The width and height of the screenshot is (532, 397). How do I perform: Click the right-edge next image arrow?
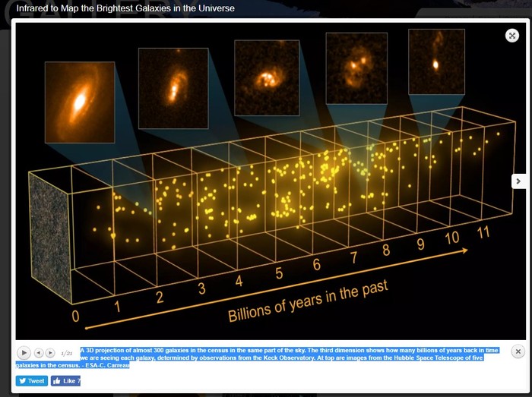click(x=518, y=181)
